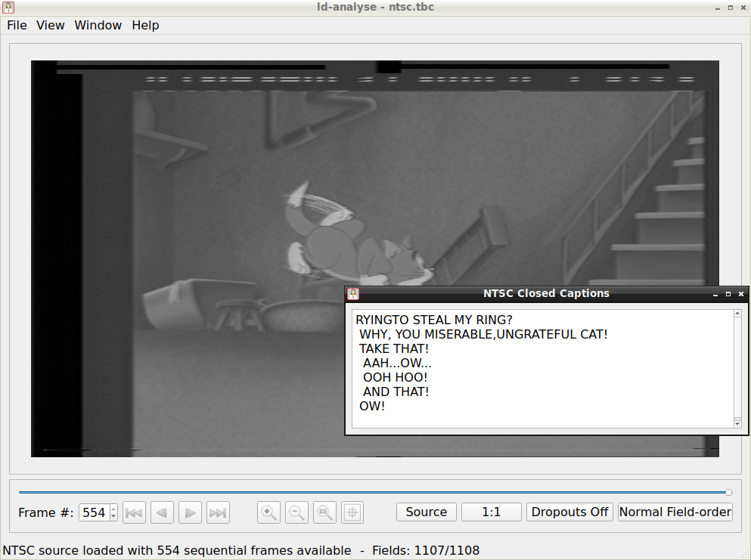This screenshot has height=560, width=751.
Task: Click the caption scrollbar down arrow
Action: click(737, 423)
